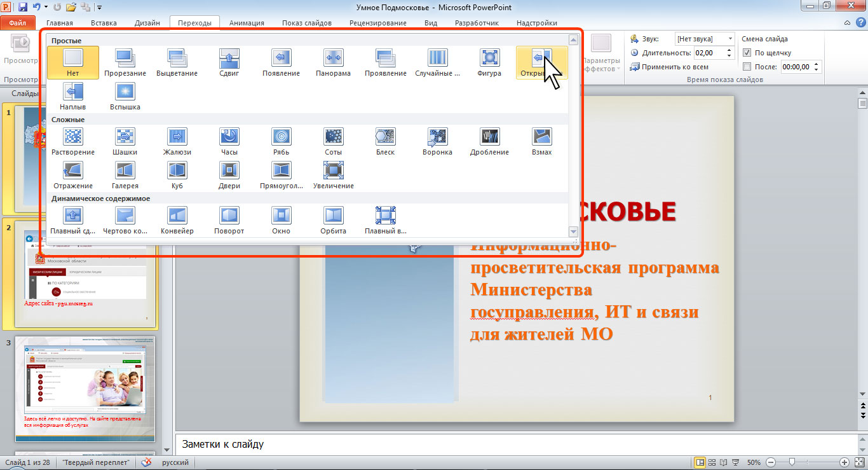Choose the Отражение transition
The image size is (868, 470).
click(73, 175)
